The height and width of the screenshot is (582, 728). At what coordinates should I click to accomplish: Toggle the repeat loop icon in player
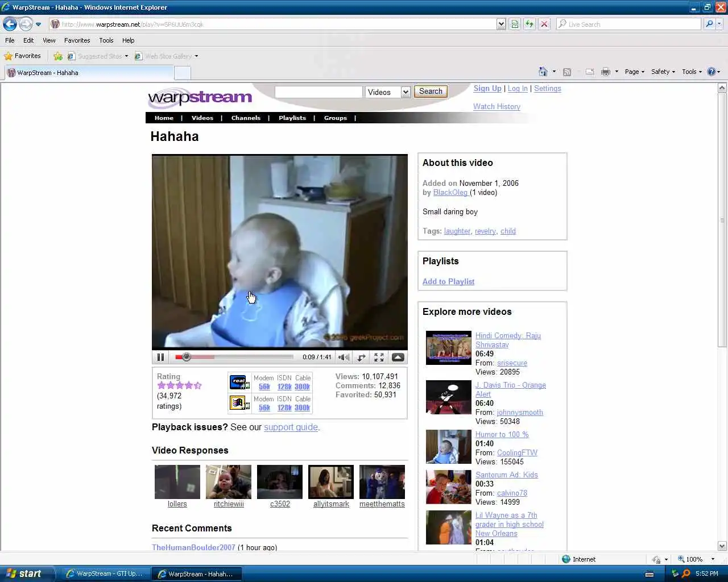click(x=361, y=357)
